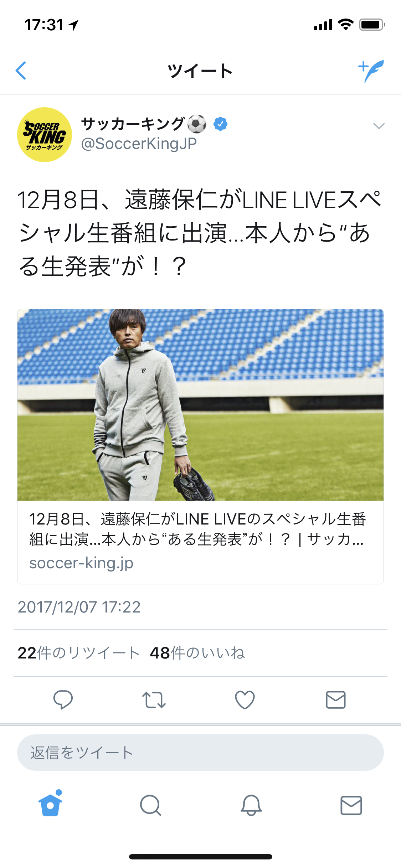This screenshot has height=868, width=401.
Task: View the 22件のリツイート list
Action: click(x=78, y=653)
